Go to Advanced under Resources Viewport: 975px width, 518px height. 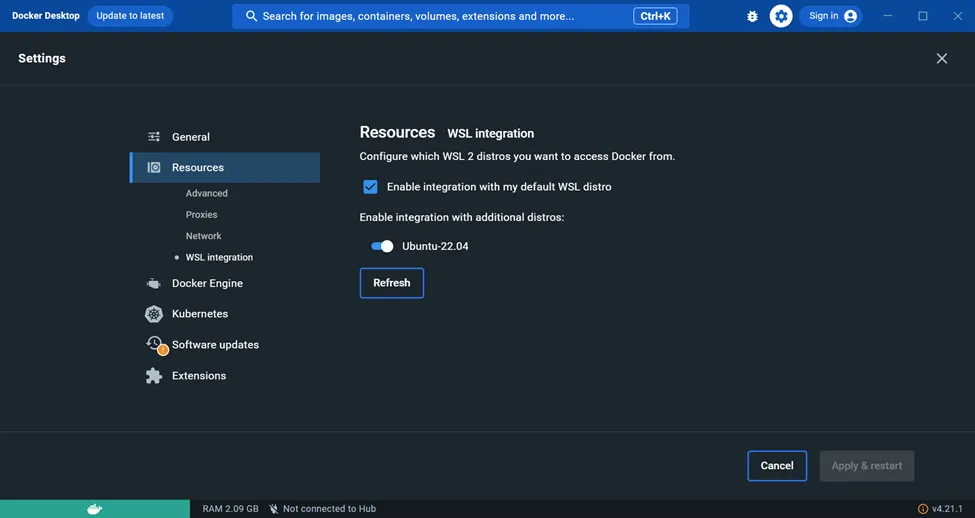[206, 193]
